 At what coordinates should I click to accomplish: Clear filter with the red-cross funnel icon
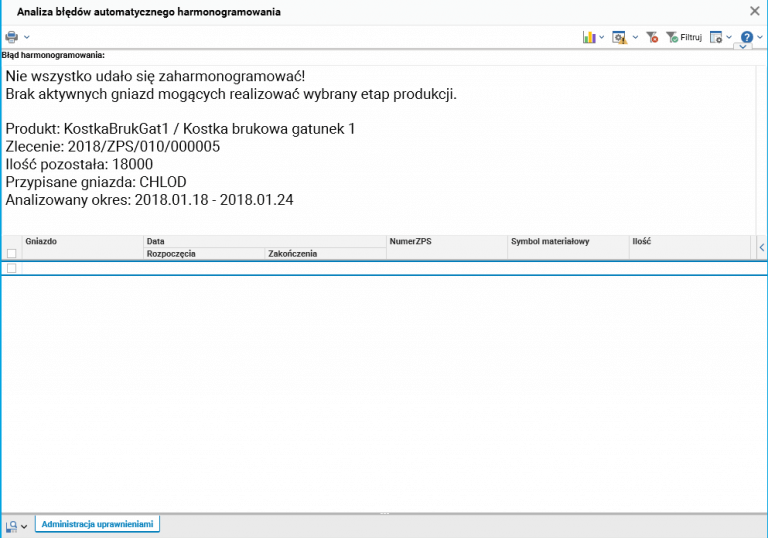point(652,37)
